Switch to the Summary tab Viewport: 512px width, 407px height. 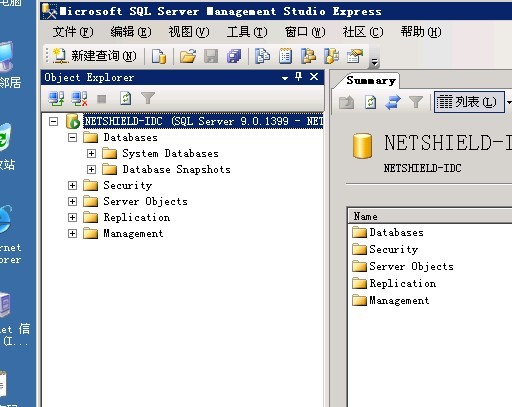pos(371,81)
